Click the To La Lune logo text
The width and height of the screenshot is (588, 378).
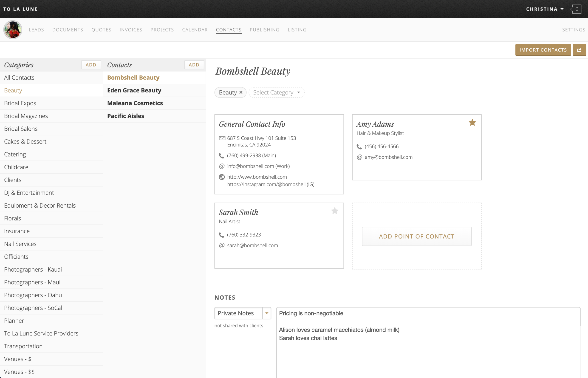pyautogui.click(x=21, y=9)
